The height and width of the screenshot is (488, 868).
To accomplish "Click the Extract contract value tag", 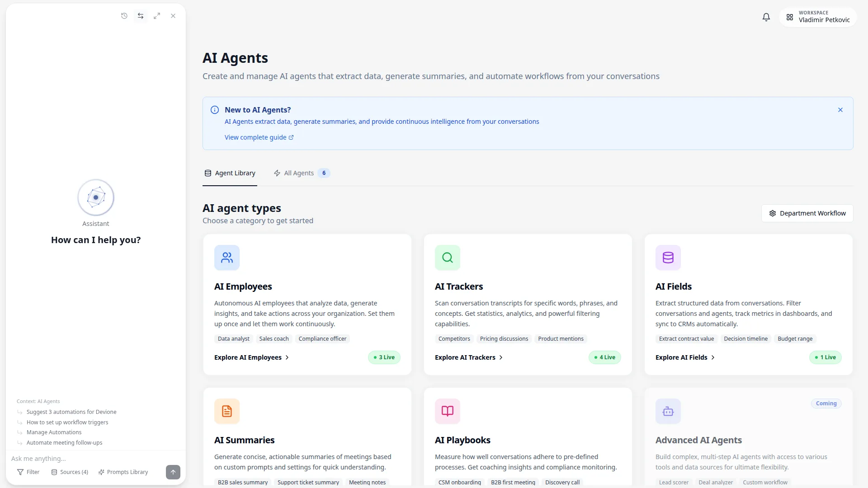I will [687, 339].
